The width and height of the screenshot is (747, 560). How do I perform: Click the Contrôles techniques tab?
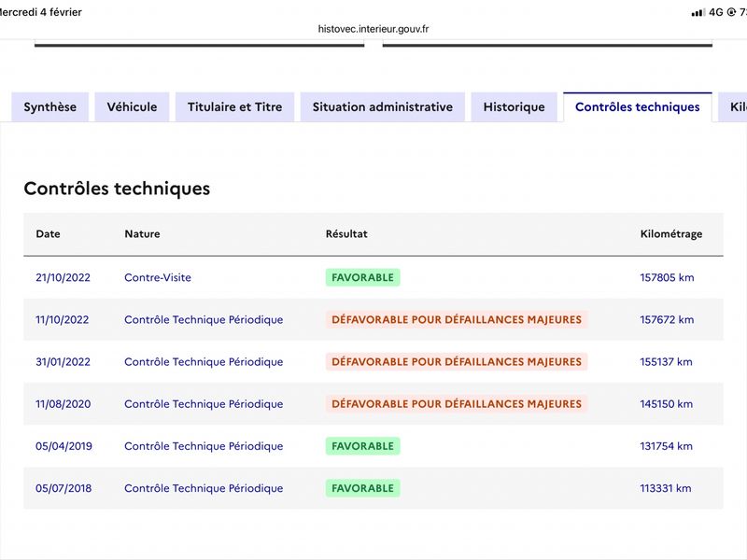(637, 107)
